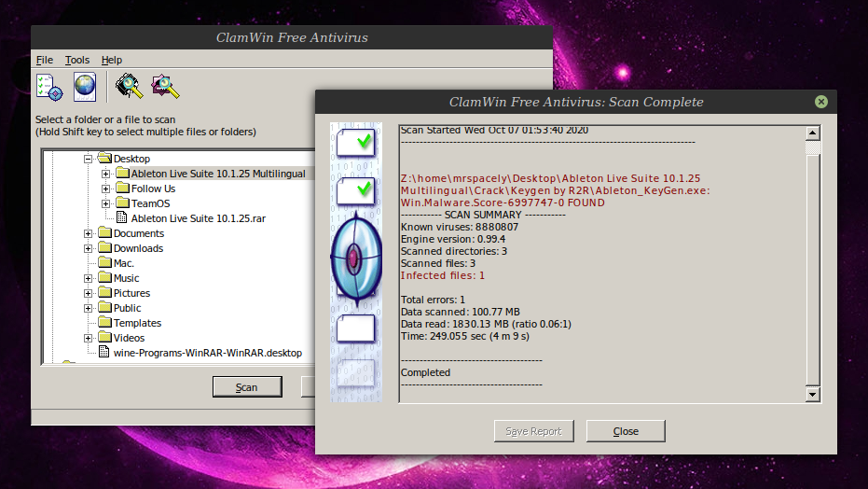Select the Videos folder icon
Viewport: 868px width, 489px height.
tap(104, 337)
